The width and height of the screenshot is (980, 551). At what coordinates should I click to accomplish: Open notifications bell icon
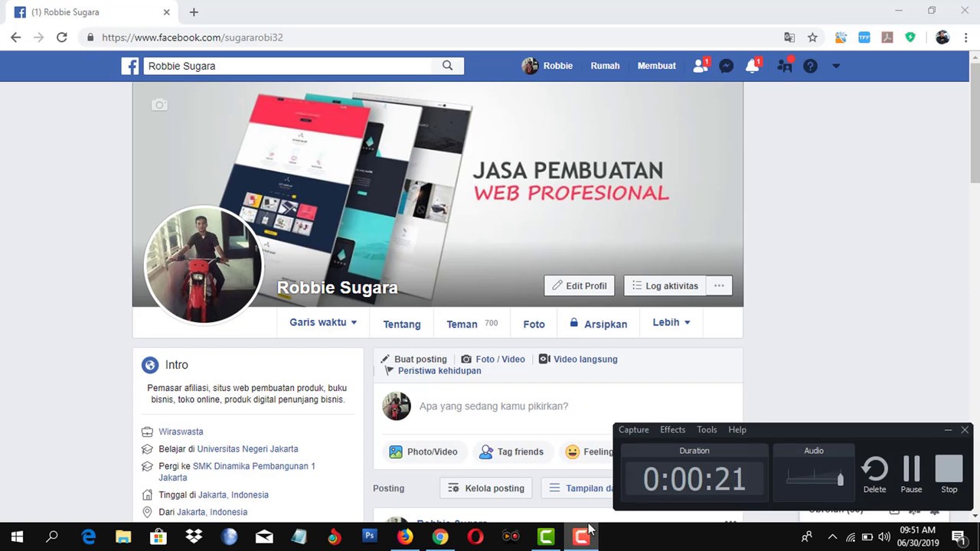point(753,66)
